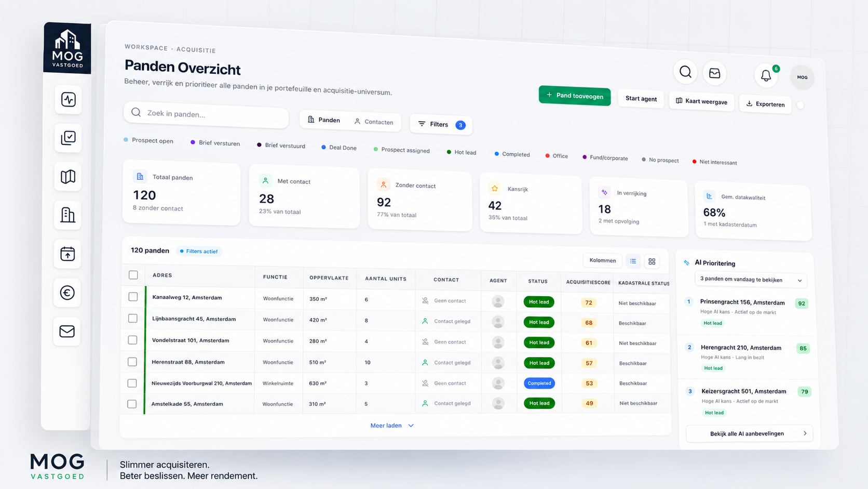Open the activity pulse sidebar icon

(69, 99)
